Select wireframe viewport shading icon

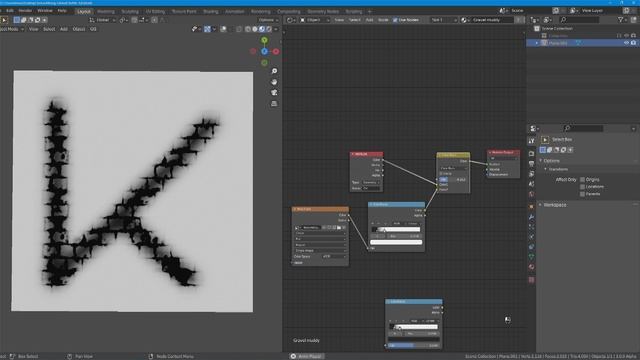coord(248,29)
